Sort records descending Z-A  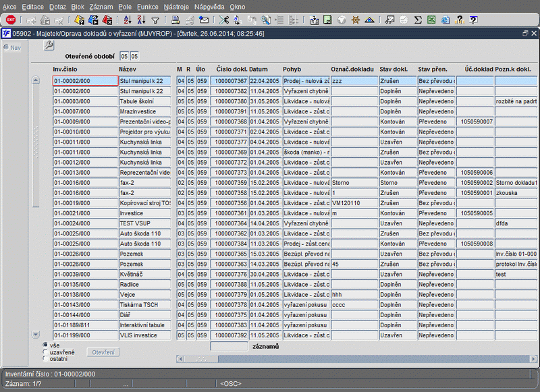point(141,20)
